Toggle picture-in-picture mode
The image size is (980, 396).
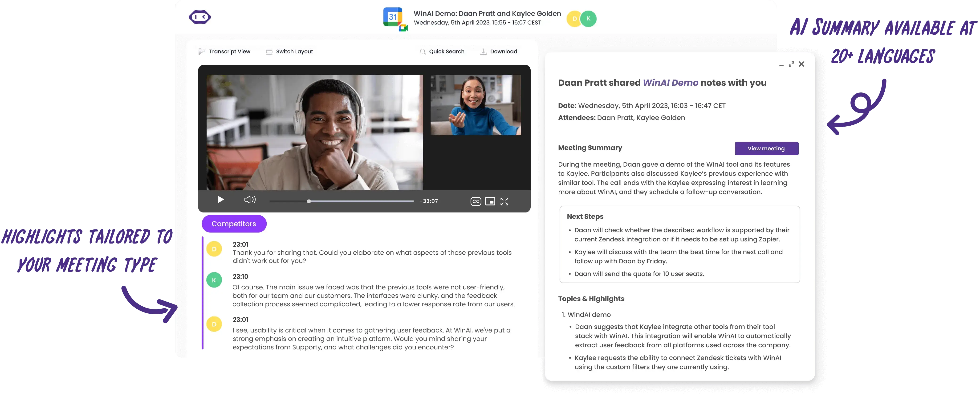[x=490, y=201]
